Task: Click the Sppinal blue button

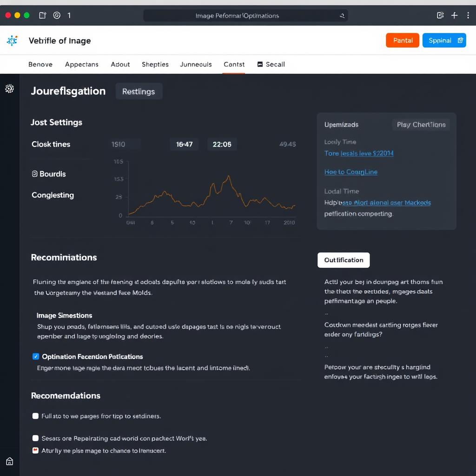Action: 444,40
